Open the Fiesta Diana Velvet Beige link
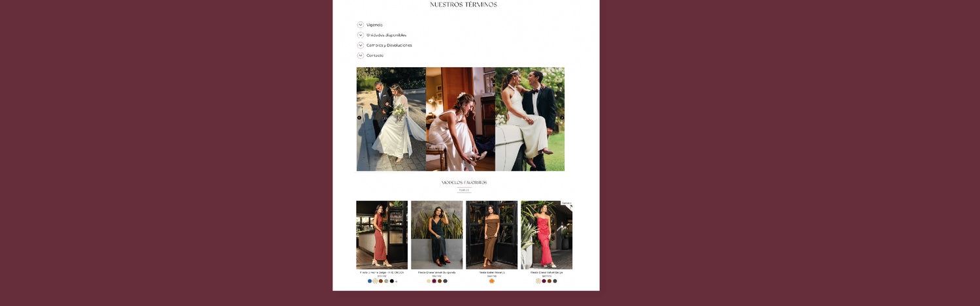 coord(546,272)
